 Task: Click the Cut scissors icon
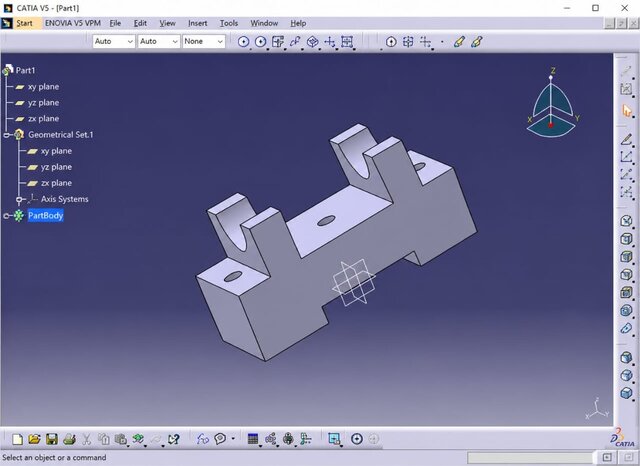coord(87,439)
